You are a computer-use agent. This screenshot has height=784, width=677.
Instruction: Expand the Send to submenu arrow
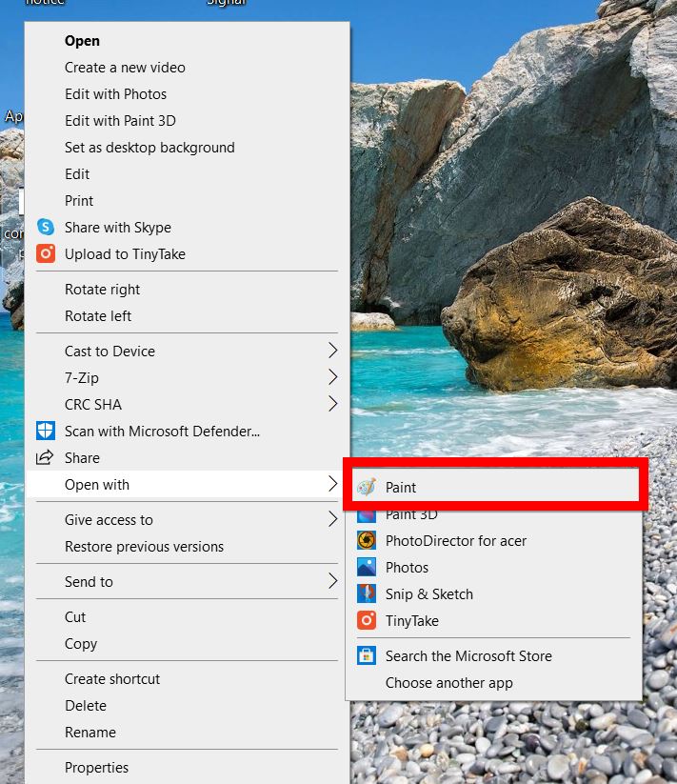332,581
